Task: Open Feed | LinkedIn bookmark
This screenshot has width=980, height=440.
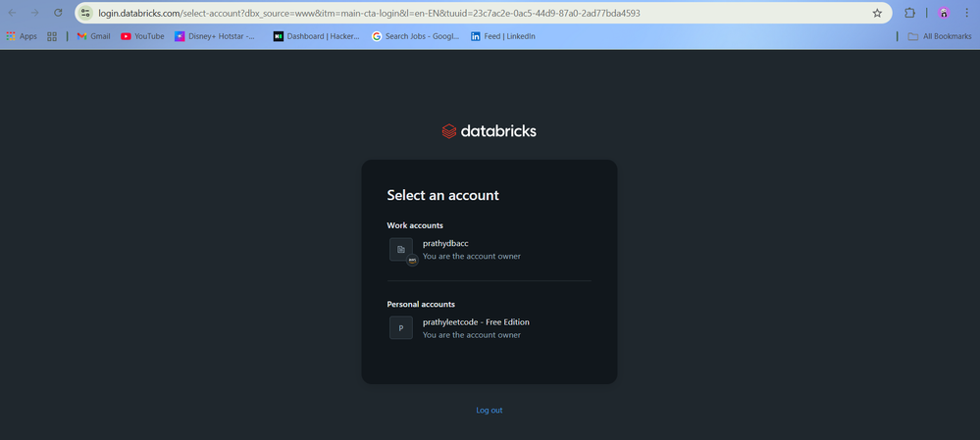Action: click(x=503, y=36)
